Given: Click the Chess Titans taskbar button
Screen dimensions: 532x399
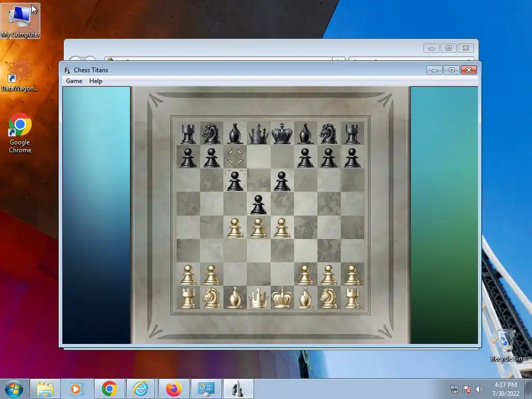Looking at the screenshot, I should coord(238,389).
